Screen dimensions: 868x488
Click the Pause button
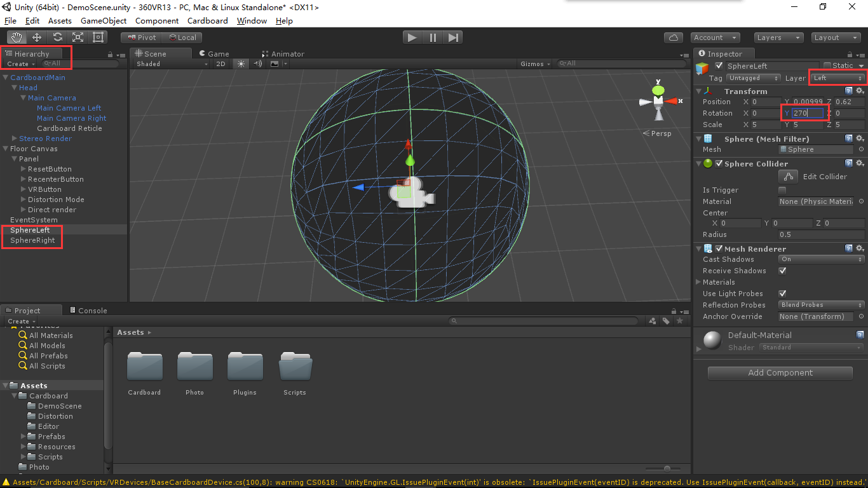[x=433, y=37]
